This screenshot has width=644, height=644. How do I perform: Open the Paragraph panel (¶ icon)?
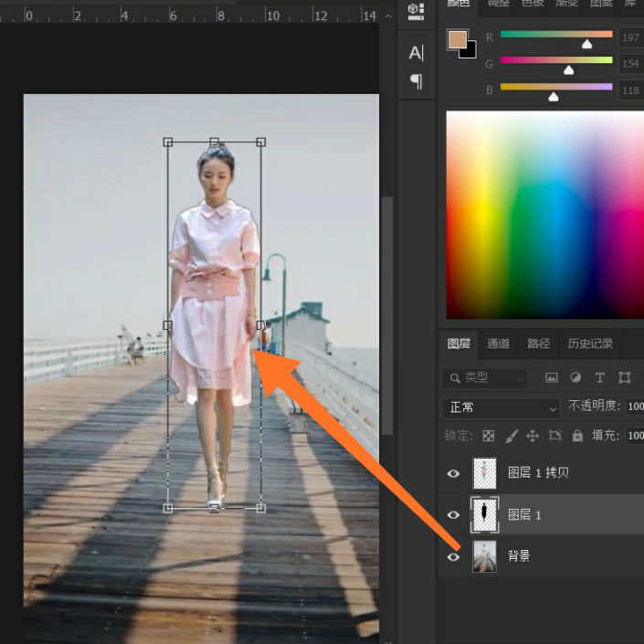[416, 81]
